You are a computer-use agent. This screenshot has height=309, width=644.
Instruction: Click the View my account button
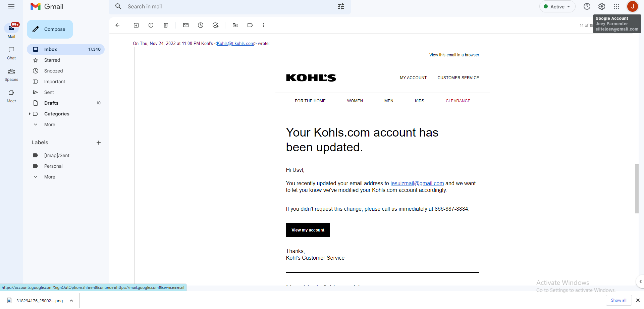(x=308, y=230)
